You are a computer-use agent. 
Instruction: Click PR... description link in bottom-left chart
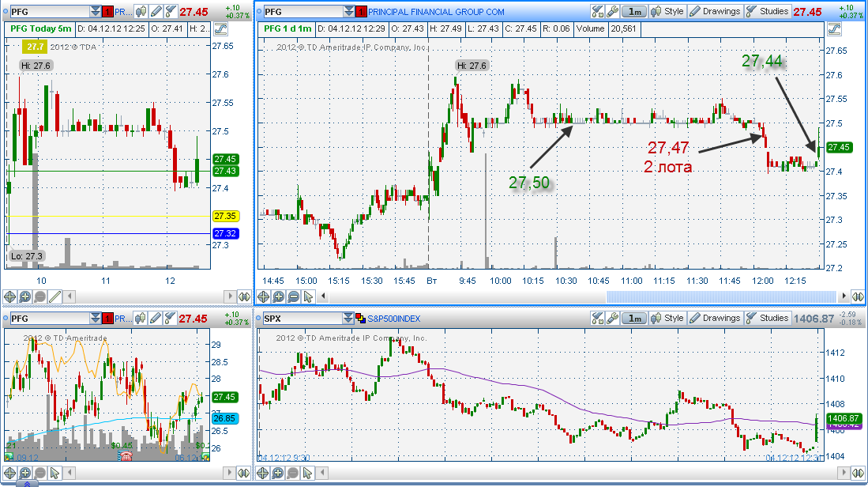point(123,319)
